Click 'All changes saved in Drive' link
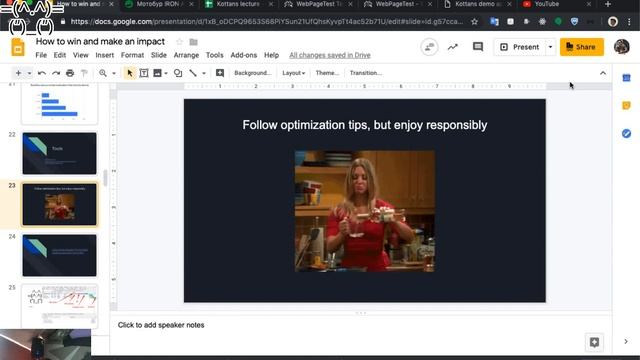The image size is (640, 360). pyautogui.click(x=330, y=55)
